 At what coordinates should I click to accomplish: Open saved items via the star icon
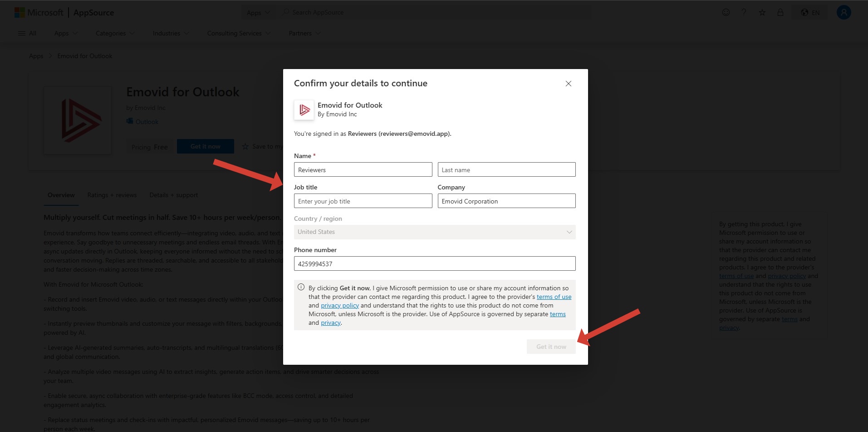pyautogui.click(x=762, y=12)
